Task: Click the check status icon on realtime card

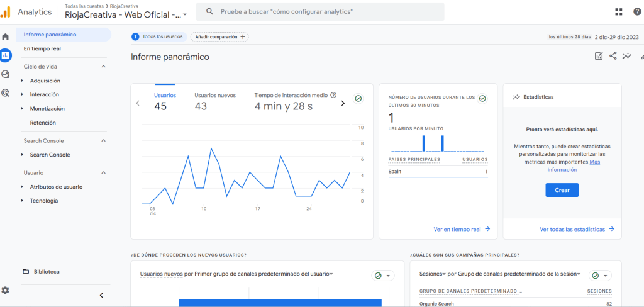Action: pos(482,99)
